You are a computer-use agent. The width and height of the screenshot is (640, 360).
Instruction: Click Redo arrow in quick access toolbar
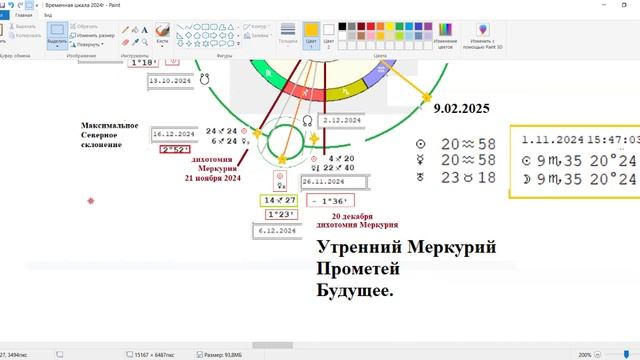coord(20,5)
